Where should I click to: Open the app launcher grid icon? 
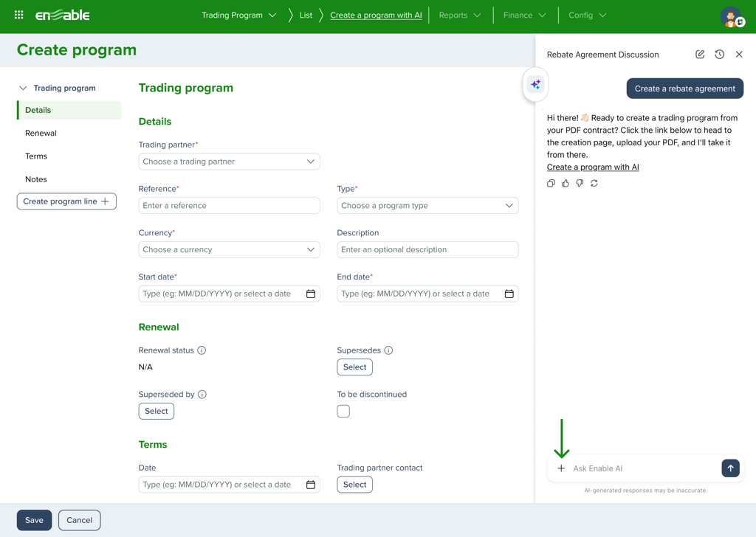tap(19, 15)
